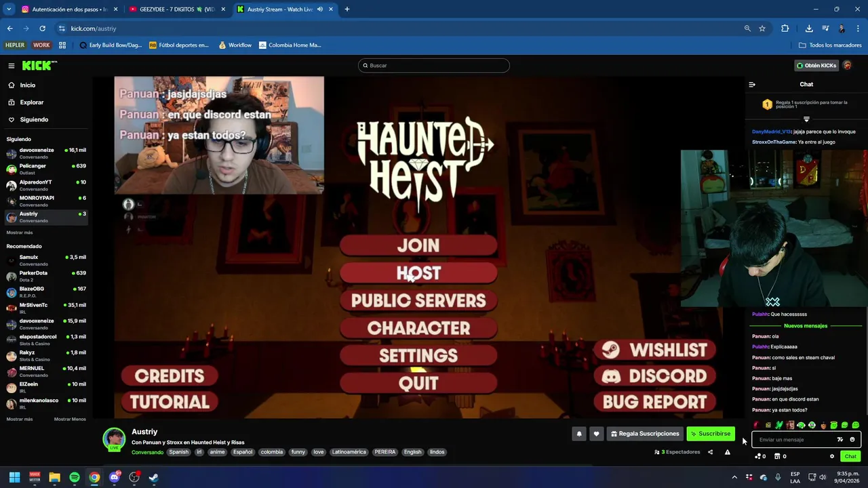Collapse the chat panel with arrow icon

[x=751, y=85]
